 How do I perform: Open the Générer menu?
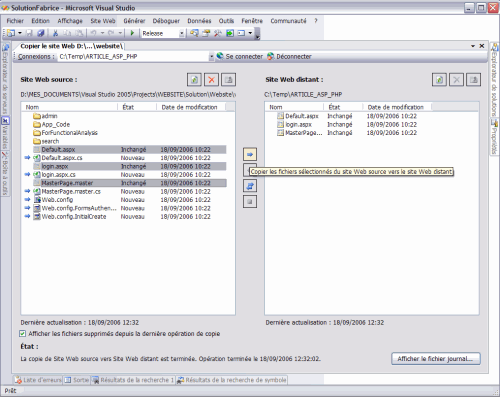tap(134, 21)
